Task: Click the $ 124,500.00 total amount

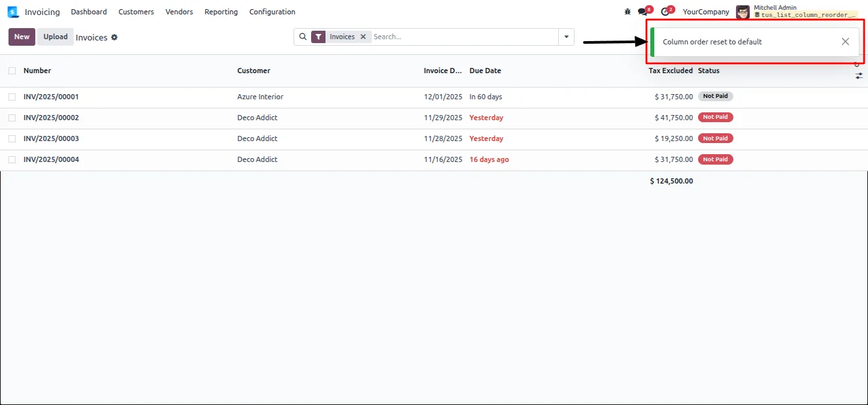Action: pos(671,181)
